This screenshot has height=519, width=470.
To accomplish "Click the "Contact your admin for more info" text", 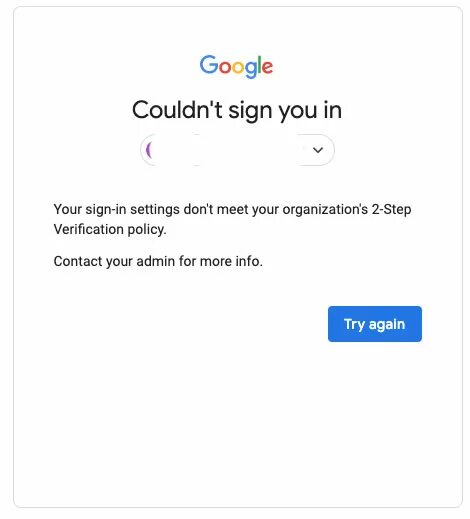I will (158, 261).
